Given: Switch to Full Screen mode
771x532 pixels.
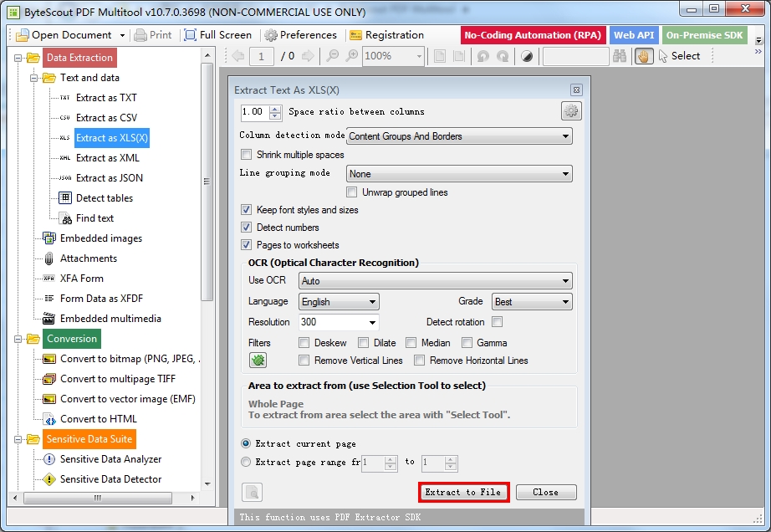Looking at the screenshot, I should point(217,35).
